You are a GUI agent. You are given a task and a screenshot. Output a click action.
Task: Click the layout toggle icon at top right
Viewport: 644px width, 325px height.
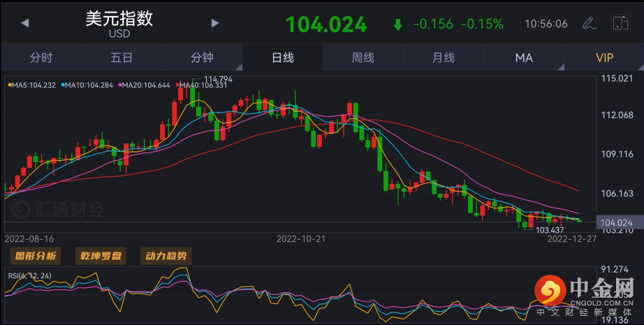click(620, 23)
